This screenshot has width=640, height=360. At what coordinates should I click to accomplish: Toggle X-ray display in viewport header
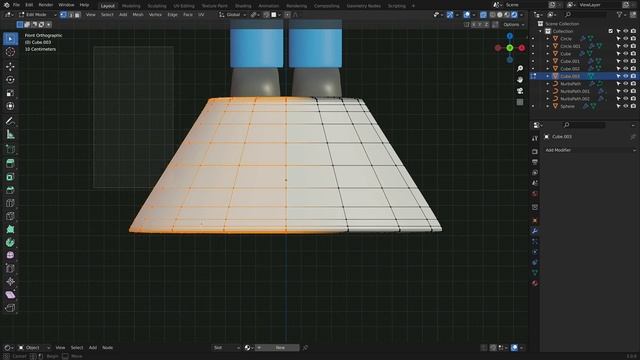(x=483, y=15)
